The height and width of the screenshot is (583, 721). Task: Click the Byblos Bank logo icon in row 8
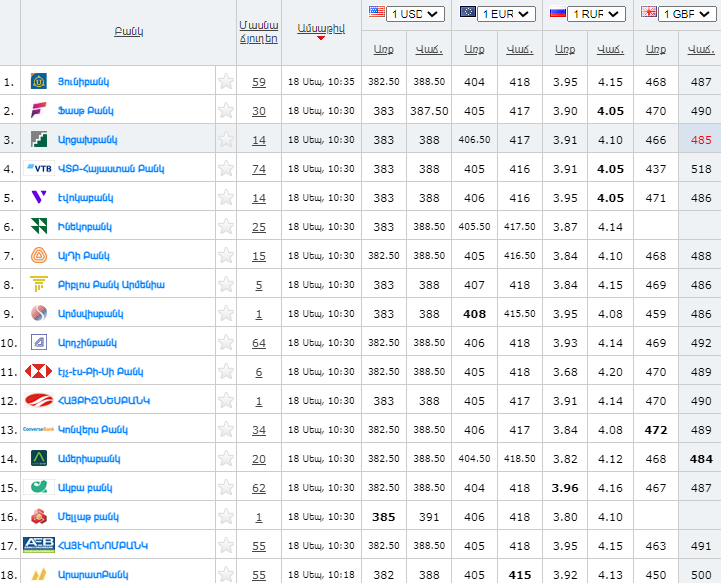click(x=39, y=284)
